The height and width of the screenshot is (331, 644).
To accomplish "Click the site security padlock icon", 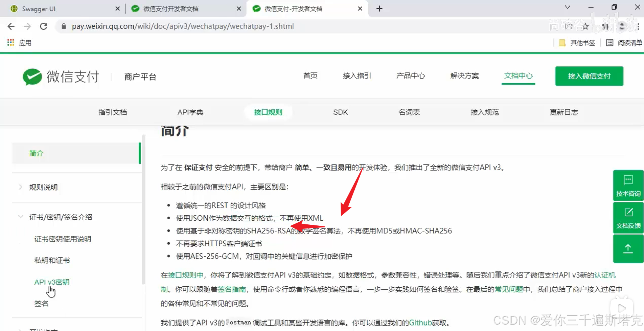I will click(x=64, y=26).
